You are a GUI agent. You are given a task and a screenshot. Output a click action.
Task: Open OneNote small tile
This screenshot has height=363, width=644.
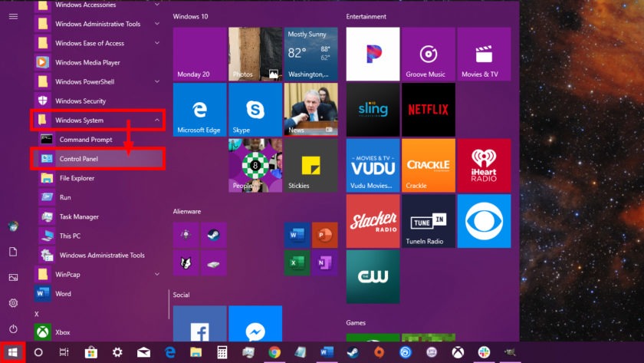(x=324, y=262)
